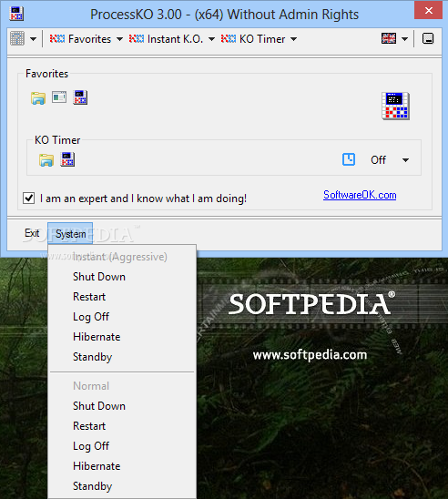This screenshot has height=499, width=448.
Task: Click the UK flag language icon
Action: coord(389,38)
